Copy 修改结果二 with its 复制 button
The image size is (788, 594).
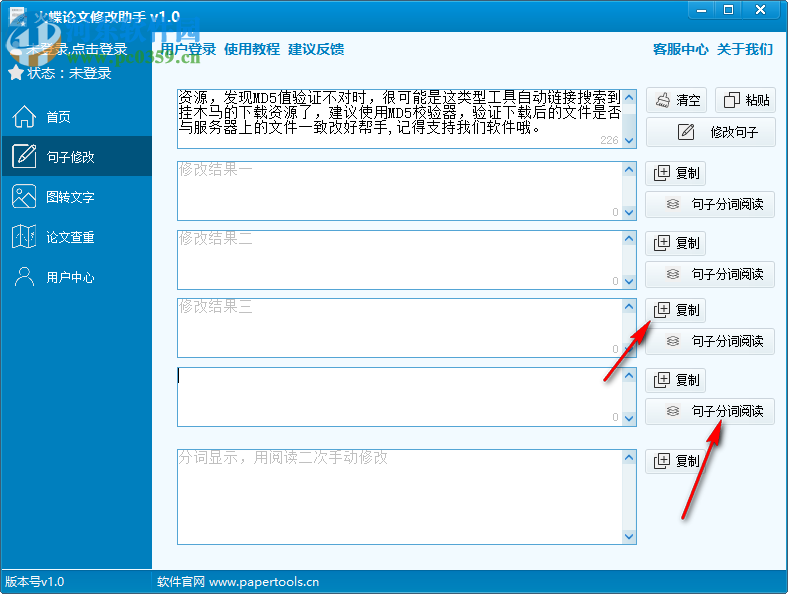[x=676, y=243]
